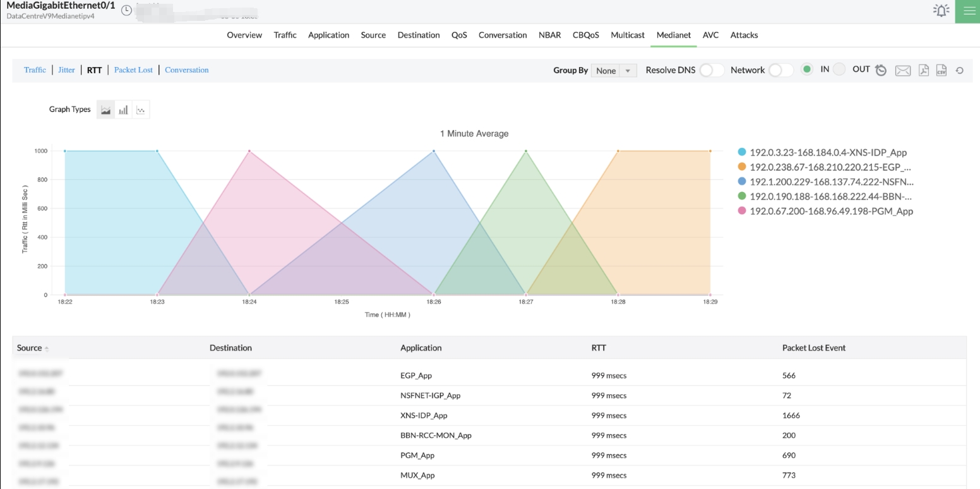Viewport: 980px width, 489px height.
Task: Select the OUT radio button
Action: [x=839, y=69]
